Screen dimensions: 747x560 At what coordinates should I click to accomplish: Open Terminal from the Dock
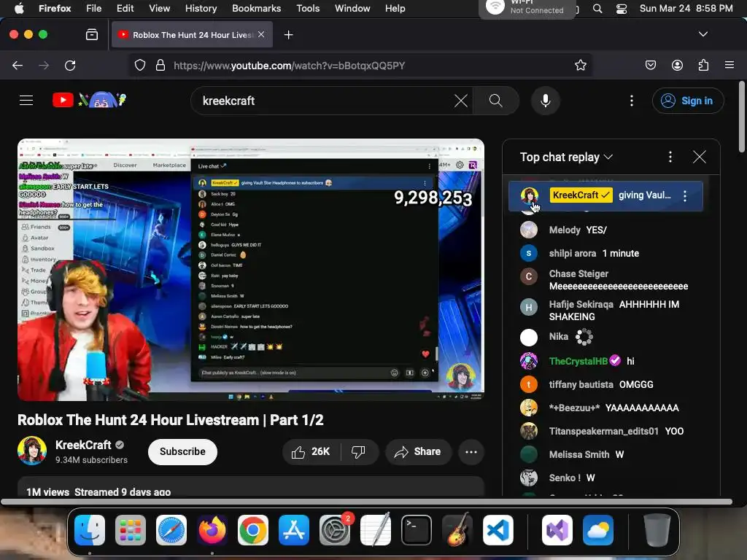[x=417, y=530]
